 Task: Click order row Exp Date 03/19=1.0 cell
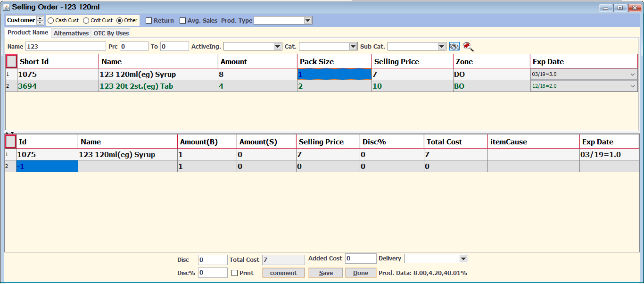pyautogui.click(x=609, y=154)
